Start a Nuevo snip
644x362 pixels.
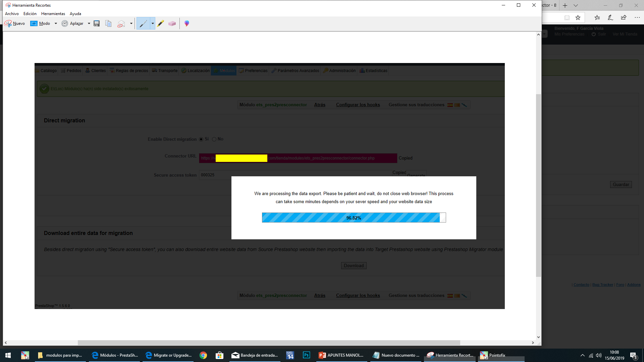coord(15,23)
